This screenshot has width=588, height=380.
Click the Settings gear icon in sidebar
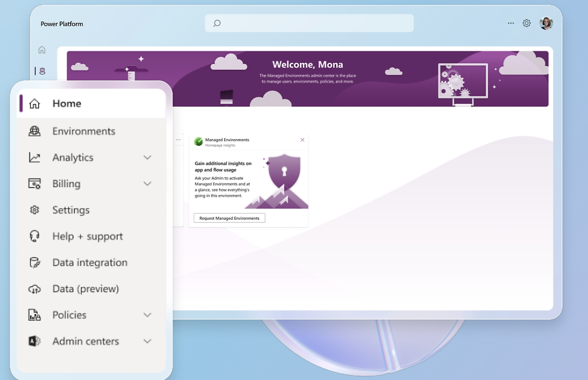coord(34,210)
